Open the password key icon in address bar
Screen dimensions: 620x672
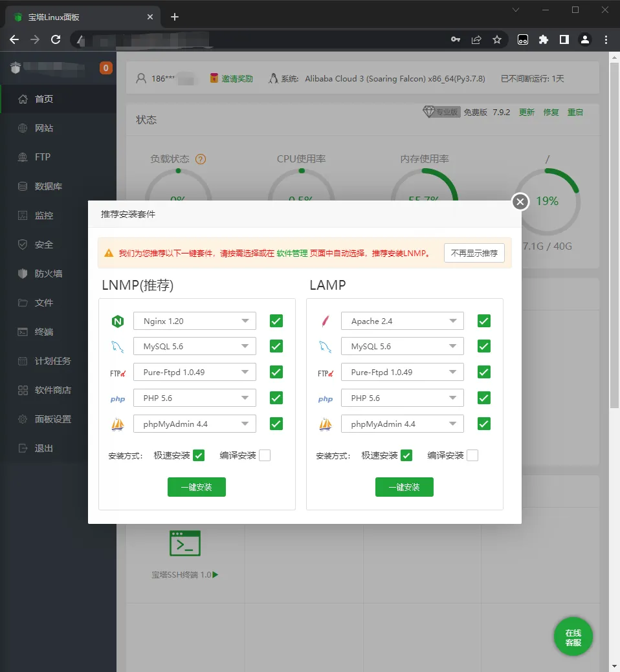click(456, 39)
